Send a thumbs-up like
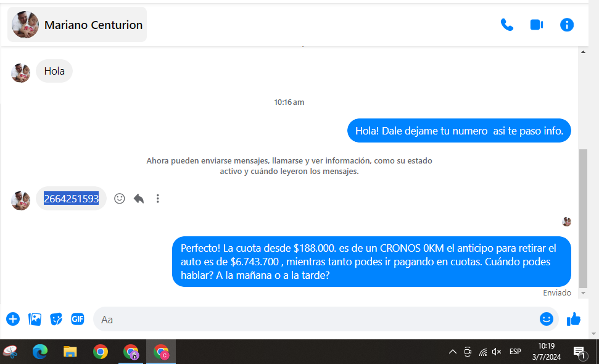599x364 pixels. point(574,319)
